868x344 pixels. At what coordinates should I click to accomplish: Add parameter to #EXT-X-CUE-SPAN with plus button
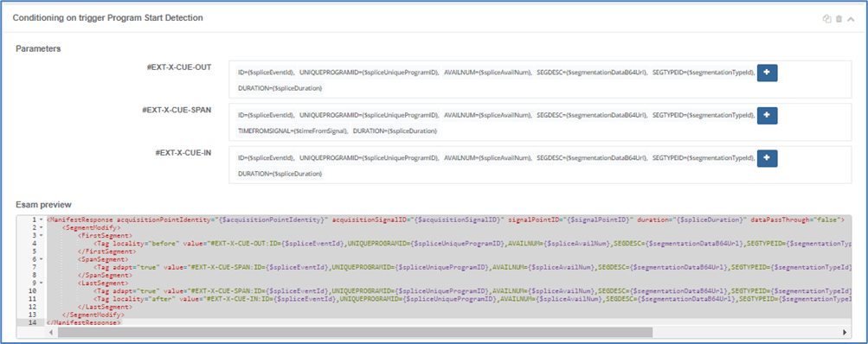point(768,116)
